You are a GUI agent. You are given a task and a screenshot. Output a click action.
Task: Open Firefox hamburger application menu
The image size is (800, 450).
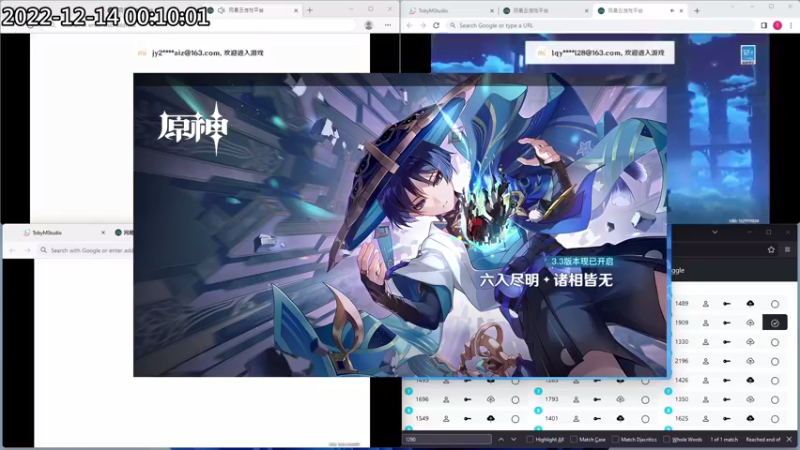point(787,249)
